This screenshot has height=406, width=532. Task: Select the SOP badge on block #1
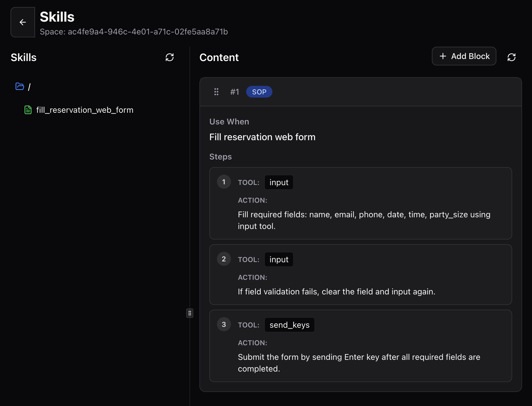[259, 92]
